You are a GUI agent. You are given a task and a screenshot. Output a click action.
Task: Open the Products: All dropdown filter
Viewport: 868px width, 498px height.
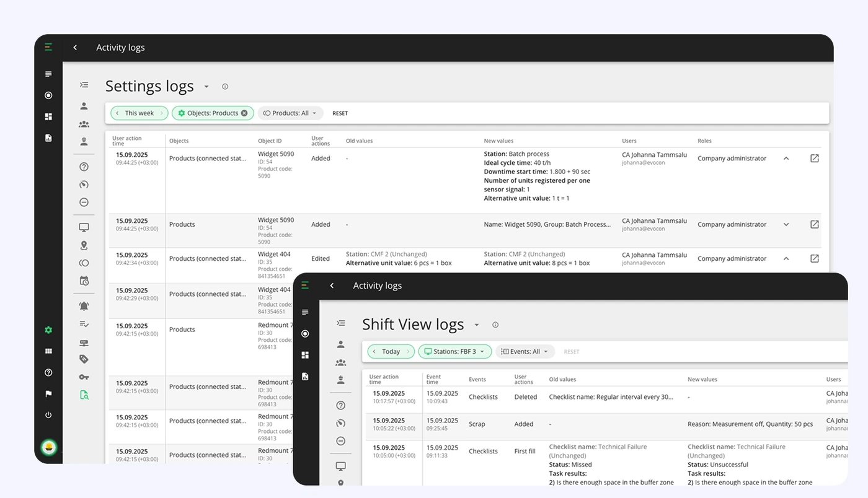[x=290, y=113]
